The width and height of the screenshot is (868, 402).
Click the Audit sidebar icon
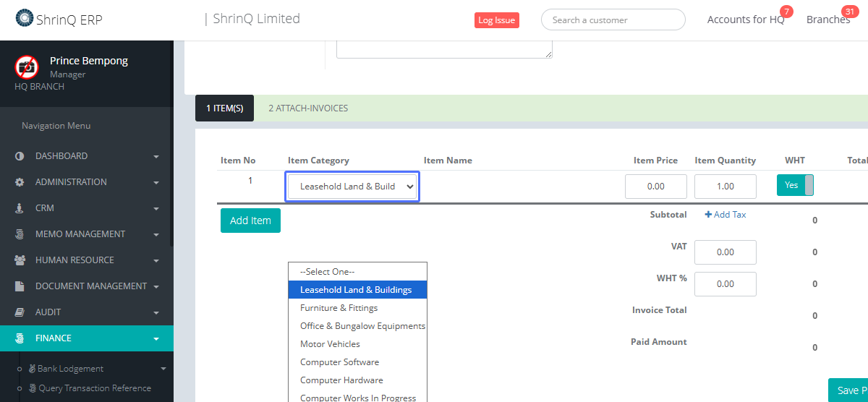point(20,312)
